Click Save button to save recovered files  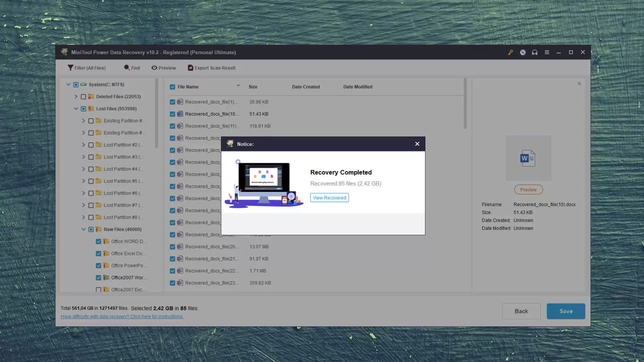(566, 311)
